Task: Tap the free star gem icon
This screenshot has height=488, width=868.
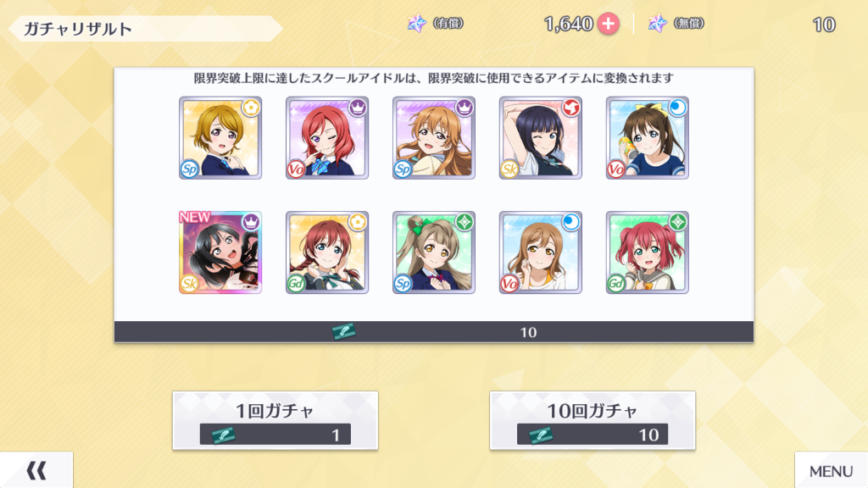Action: [x=657, y=23]
